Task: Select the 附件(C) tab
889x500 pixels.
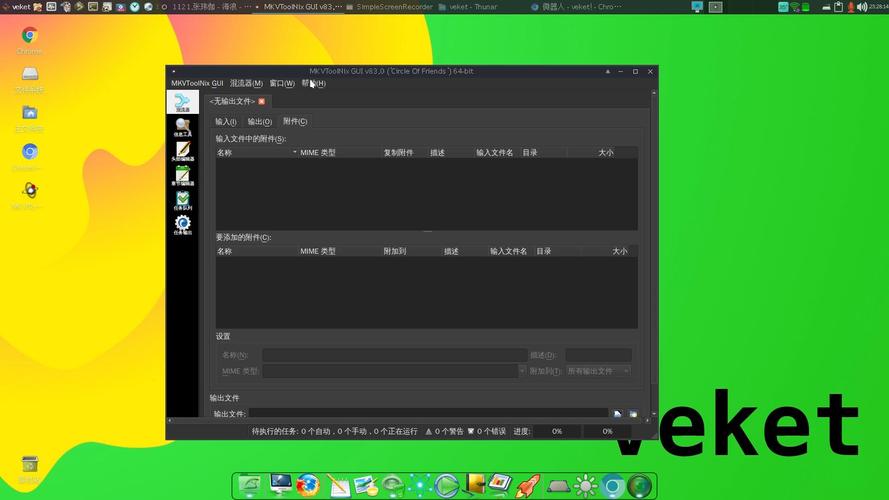Action: tap(295, 121)
